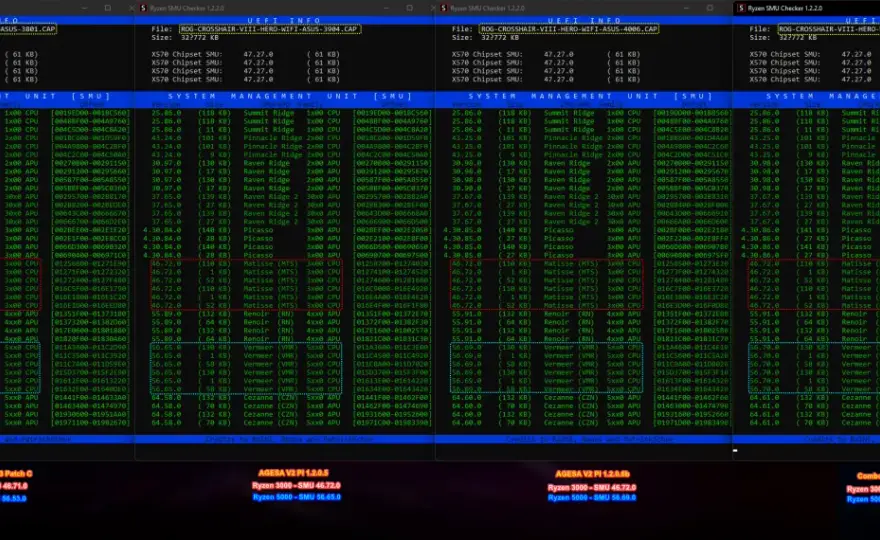Click the 11 KB Summit Ridge row in 4006.CAP window
This screenshot has height=540, width=880.
[x=592, y=129]
